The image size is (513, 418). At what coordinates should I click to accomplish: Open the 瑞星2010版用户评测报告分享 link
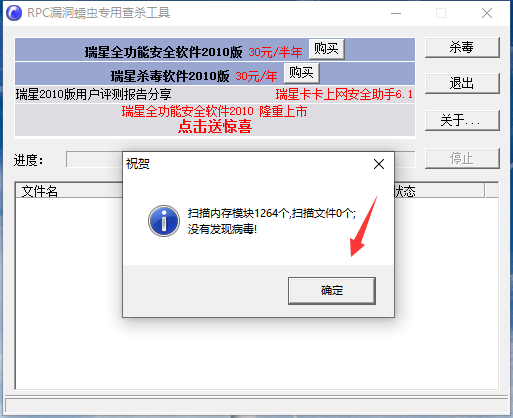[x=94, y=94]
